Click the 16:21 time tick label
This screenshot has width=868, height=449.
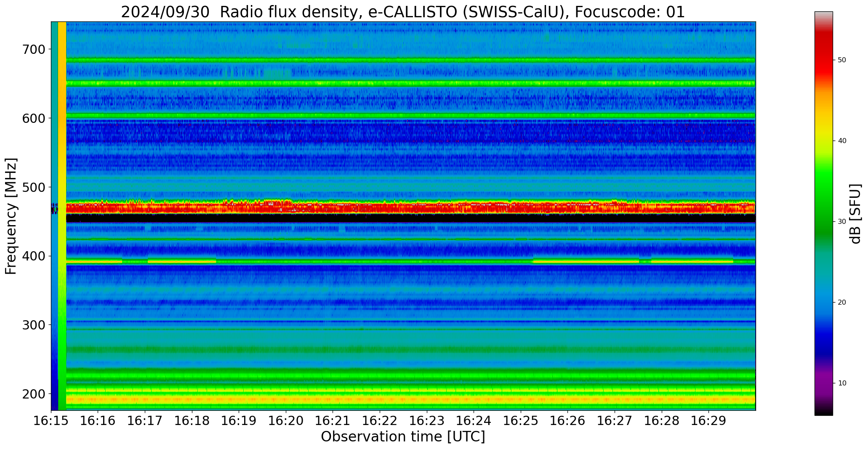[x=333, y=420]
